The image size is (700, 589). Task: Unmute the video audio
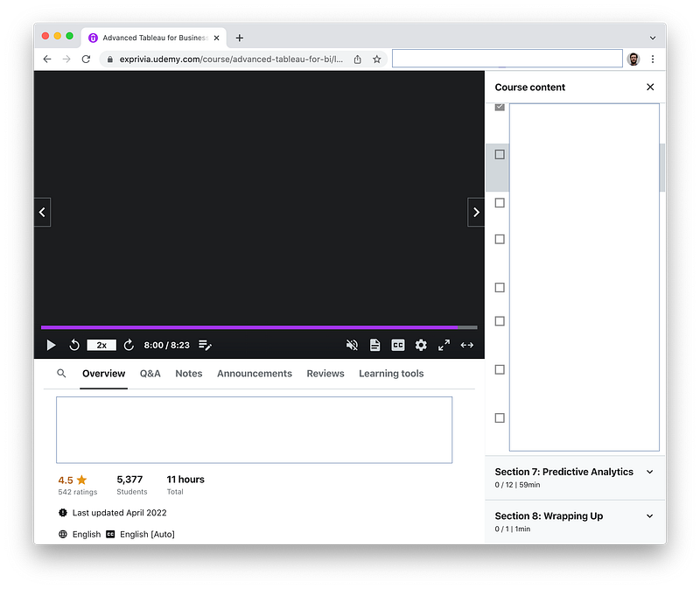click(x=352, y=345)
